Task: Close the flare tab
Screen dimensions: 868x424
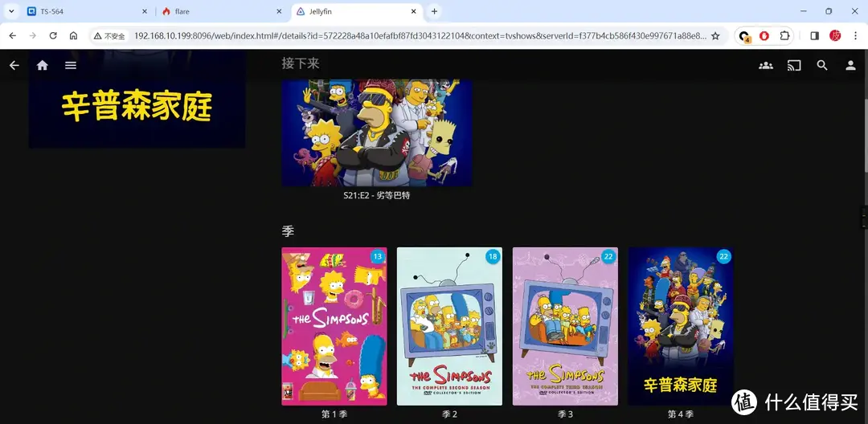Action: click(280, 11)
